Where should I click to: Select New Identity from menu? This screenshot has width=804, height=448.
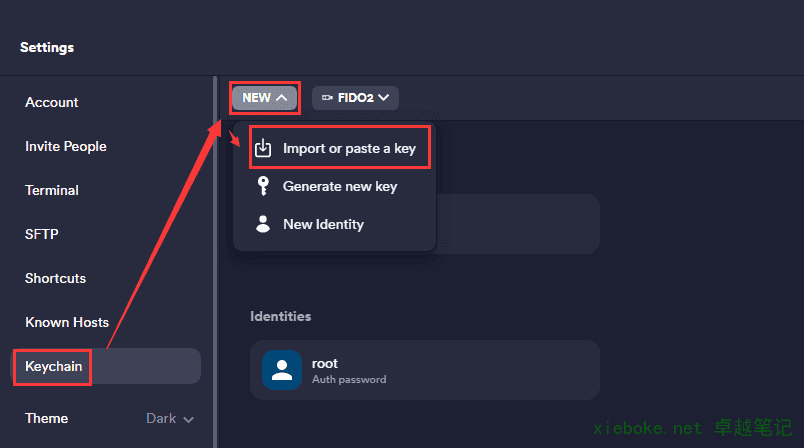click(x=323, y=224)
